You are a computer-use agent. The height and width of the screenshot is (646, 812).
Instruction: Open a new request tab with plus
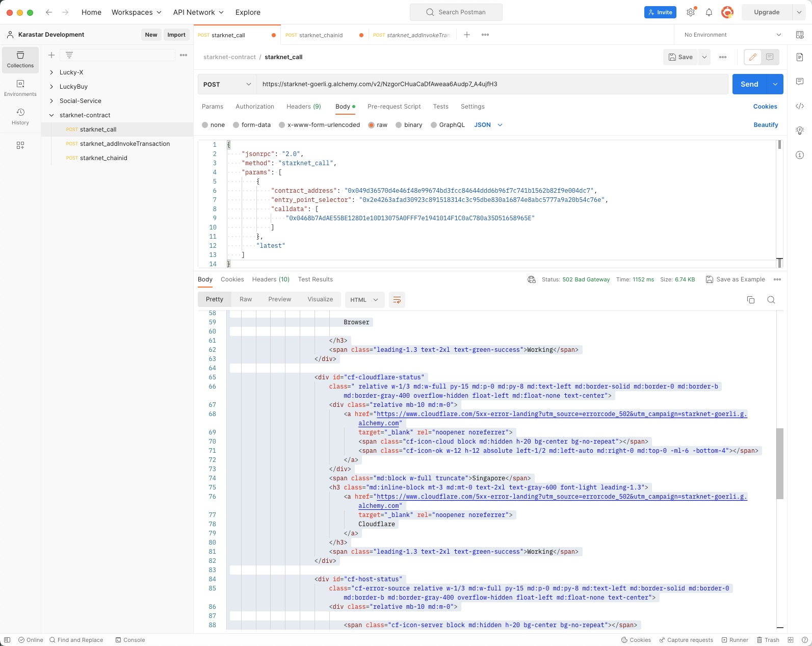467,35
